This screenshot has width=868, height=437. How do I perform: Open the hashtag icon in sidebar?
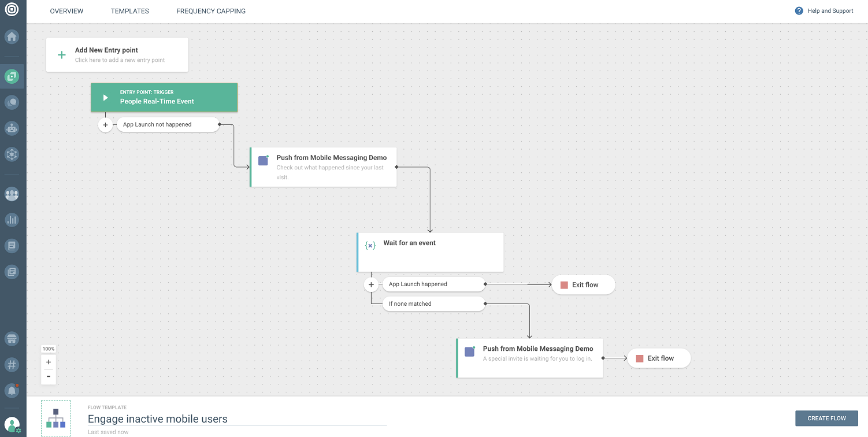point(12,365)
